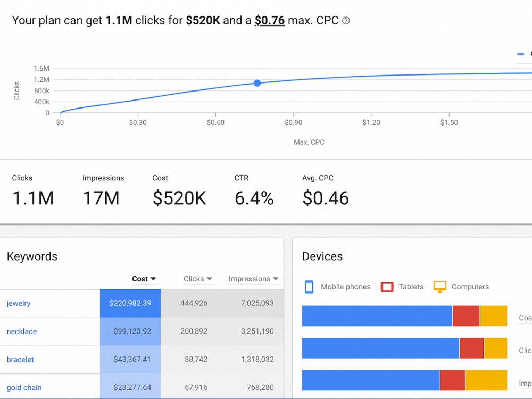Click the bracelet cost cell $43,367.41

click(x=130, y=360)
